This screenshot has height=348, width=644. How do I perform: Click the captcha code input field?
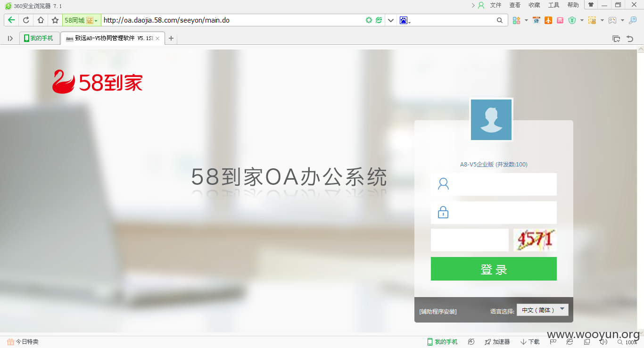click(470, 240)
